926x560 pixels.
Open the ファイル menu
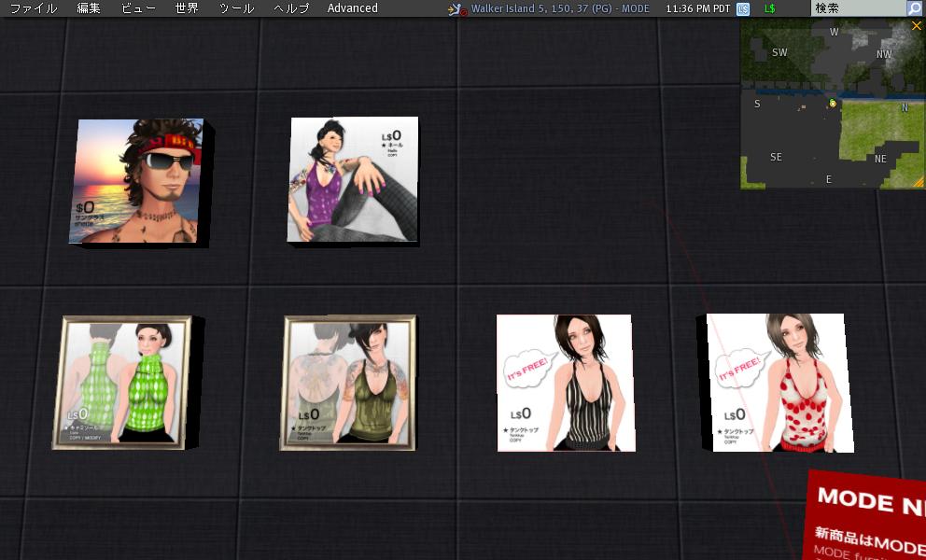34,8
